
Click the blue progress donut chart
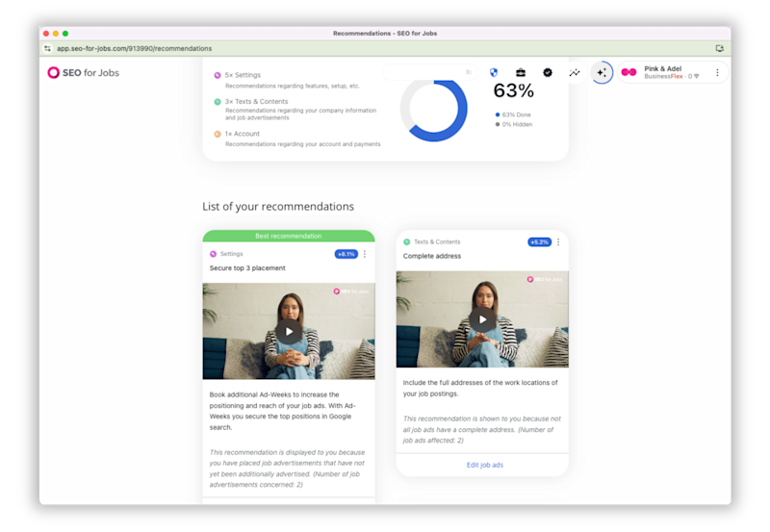(434, 109)
